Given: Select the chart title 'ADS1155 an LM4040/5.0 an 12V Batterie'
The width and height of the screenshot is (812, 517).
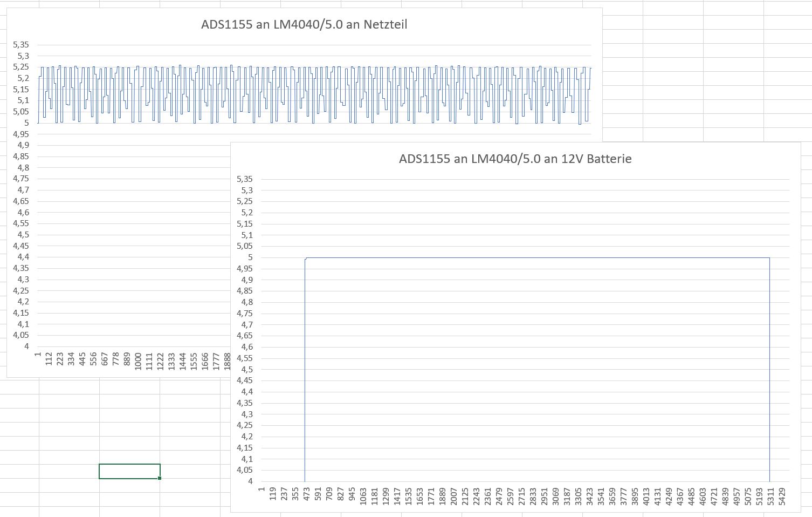Looking at the screenshot, I should pyautogui.click(x=515, y=159).
